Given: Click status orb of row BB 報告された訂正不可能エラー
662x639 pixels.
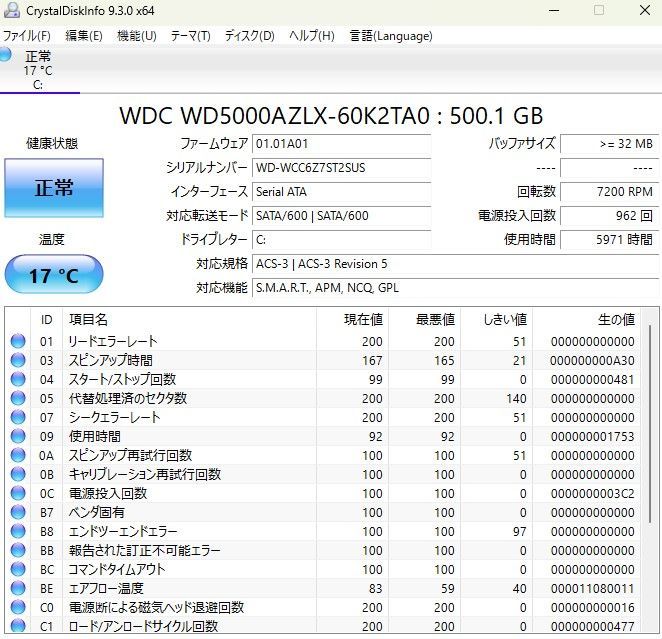Looking at the screenshot, I should (x=18, y=550).
